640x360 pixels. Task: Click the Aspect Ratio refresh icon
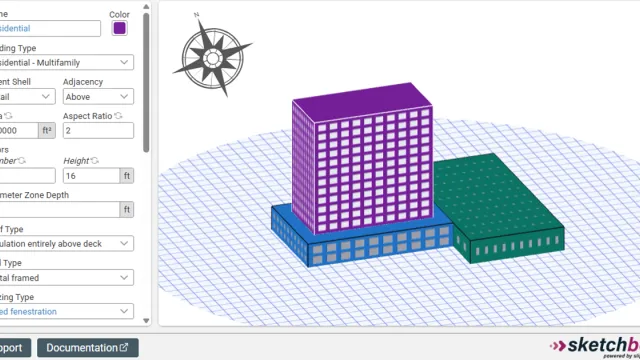coord(118,116)
